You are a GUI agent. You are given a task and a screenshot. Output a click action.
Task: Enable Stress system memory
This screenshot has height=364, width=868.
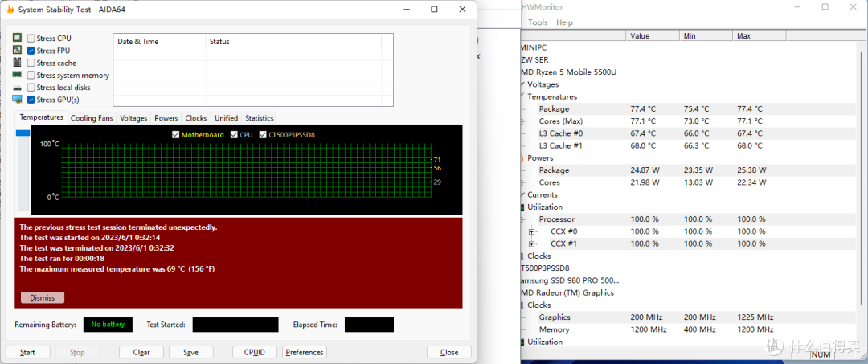31,76
